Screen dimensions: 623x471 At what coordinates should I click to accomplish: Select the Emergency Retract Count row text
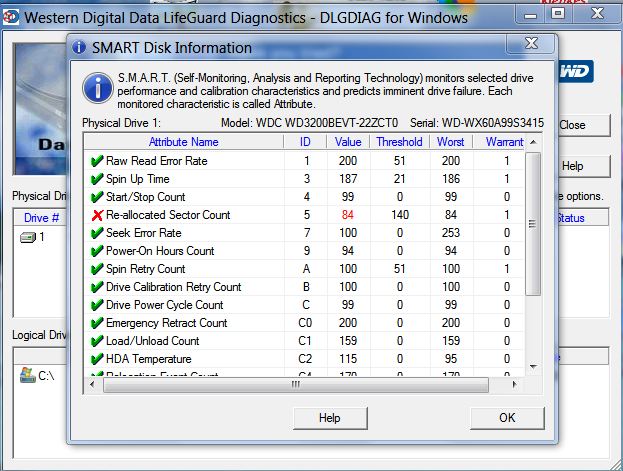(x=166, y=323)
